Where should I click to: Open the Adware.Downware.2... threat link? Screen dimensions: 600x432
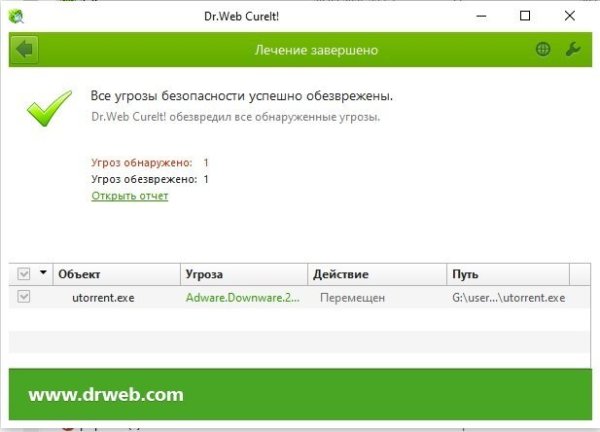click(x=243, y=297)
